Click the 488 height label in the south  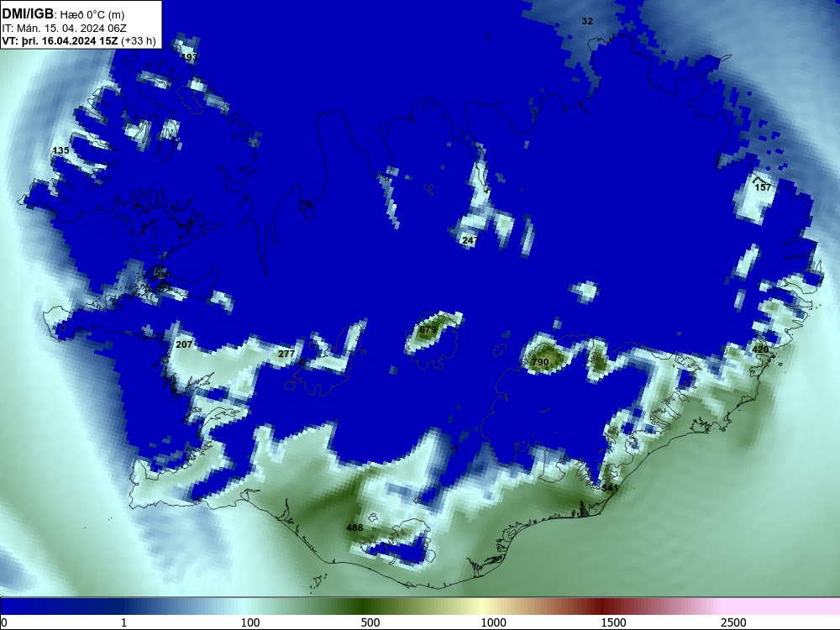tap(354, 528)
